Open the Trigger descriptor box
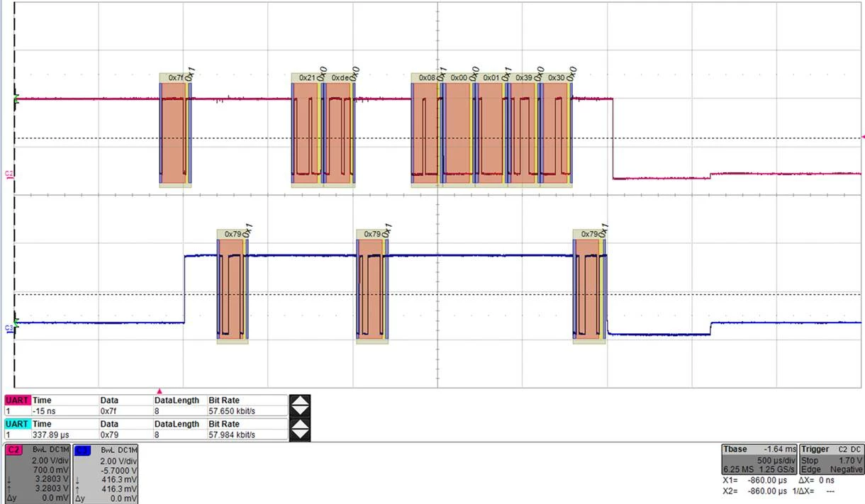Image resolution: width=865 pixels, height=504 pixels. click(x=832, y=459)
